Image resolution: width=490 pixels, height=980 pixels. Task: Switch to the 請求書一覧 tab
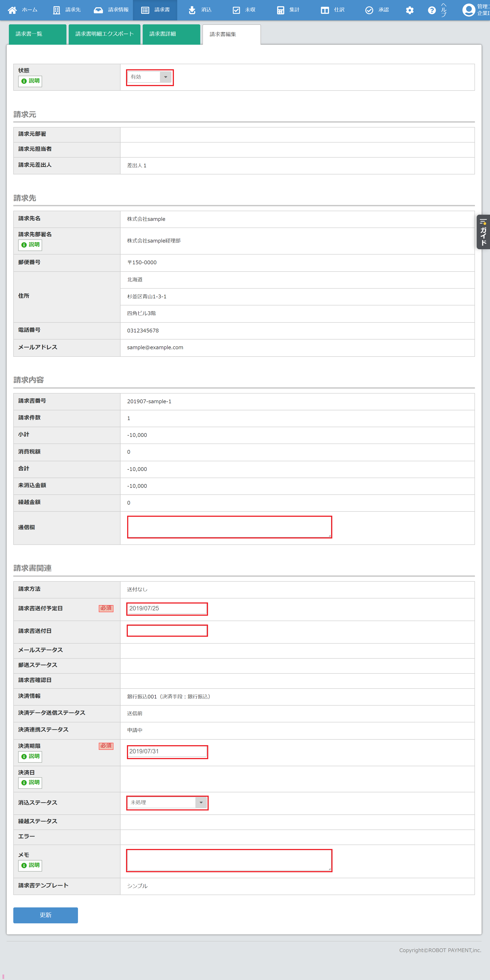[37, 34]
